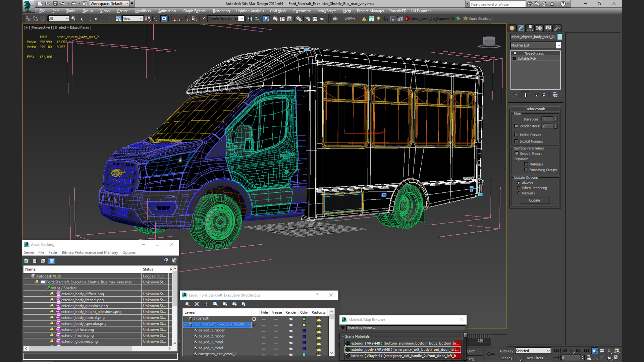The height and width of the screenshot is (362, 644).
Task: Click the Redo arrow in the quick access toolbar
Action: (73, 4)
